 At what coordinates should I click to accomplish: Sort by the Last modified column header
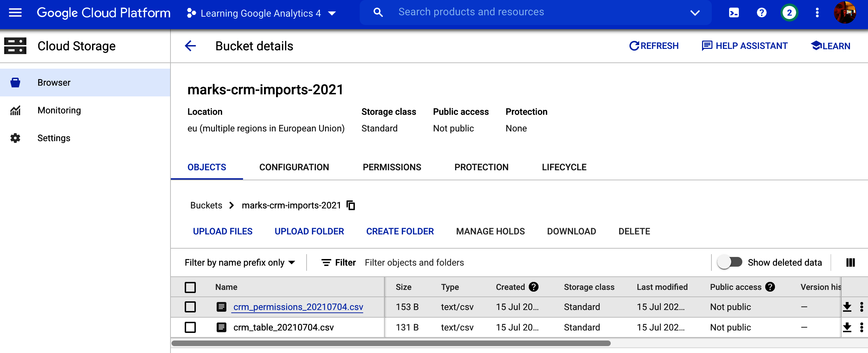662,287
